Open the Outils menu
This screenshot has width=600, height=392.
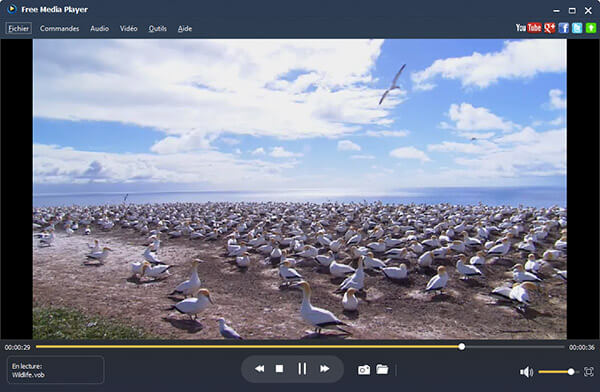(x=158, y=28)
